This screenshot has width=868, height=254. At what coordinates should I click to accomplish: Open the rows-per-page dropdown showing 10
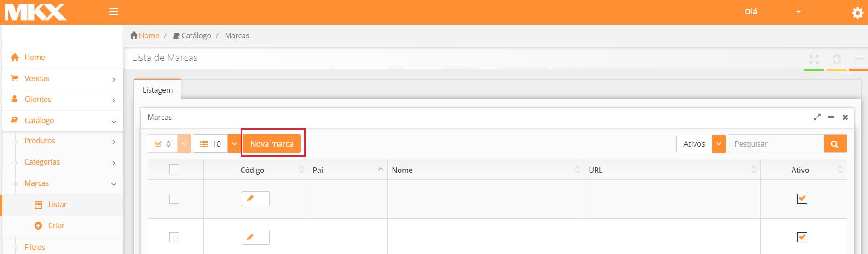[234, 144]
